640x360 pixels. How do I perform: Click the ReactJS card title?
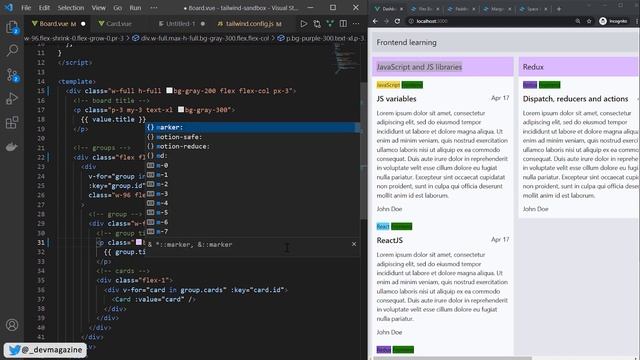(x=389, y=240)
